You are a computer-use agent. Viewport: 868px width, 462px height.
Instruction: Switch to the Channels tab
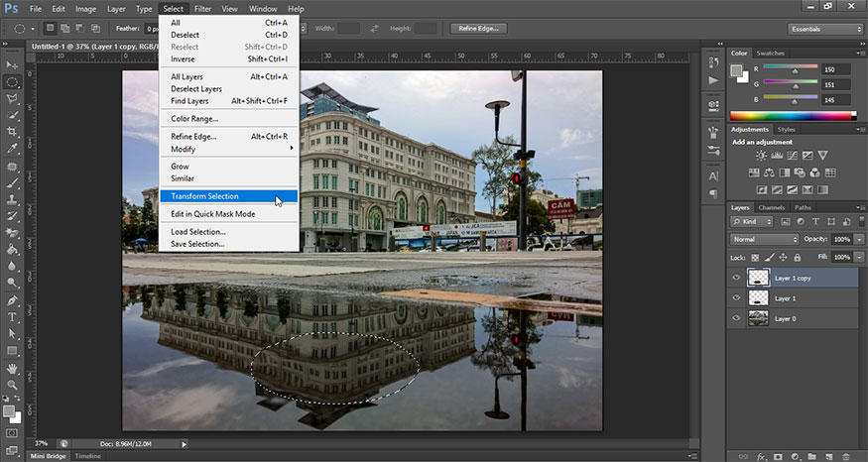click(772, 207)
